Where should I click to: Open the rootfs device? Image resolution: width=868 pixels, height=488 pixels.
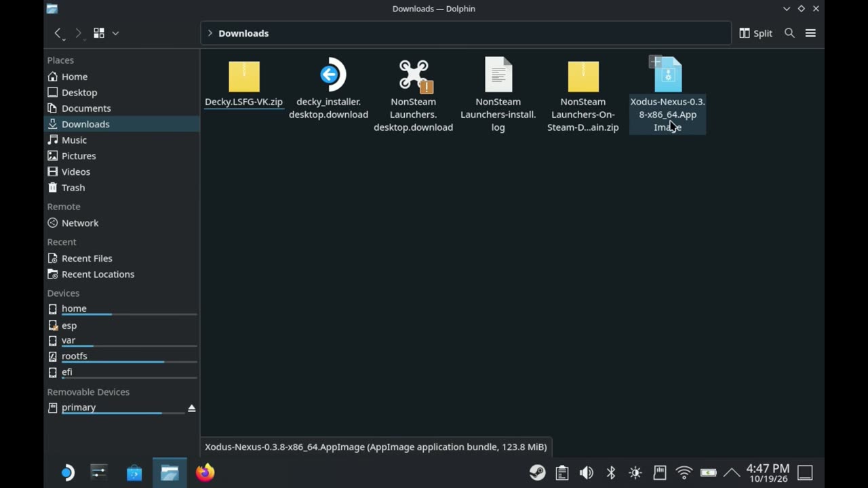pos(122,357)
